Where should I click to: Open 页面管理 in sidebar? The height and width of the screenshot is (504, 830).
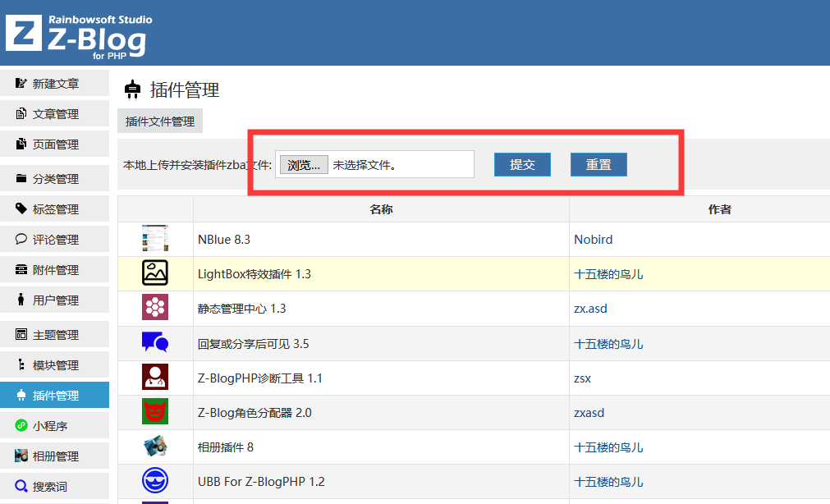click(x=54, y=144)
